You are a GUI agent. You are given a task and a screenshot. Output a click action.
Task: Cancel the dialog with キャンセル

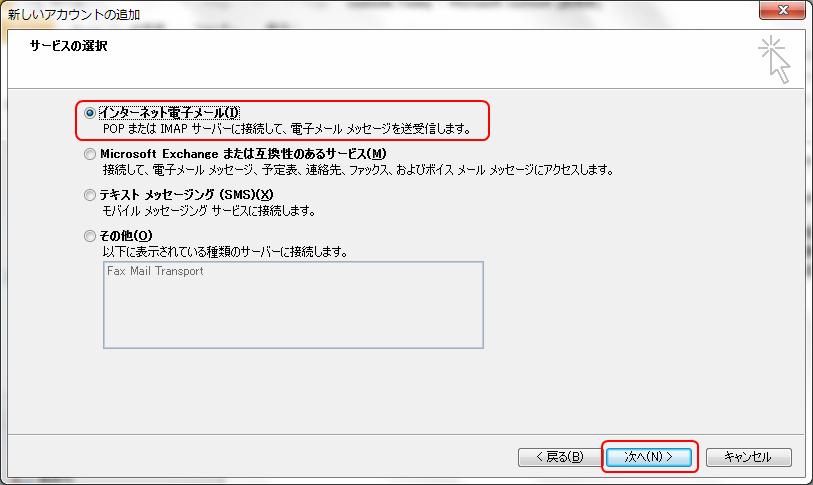click(749, 456)
